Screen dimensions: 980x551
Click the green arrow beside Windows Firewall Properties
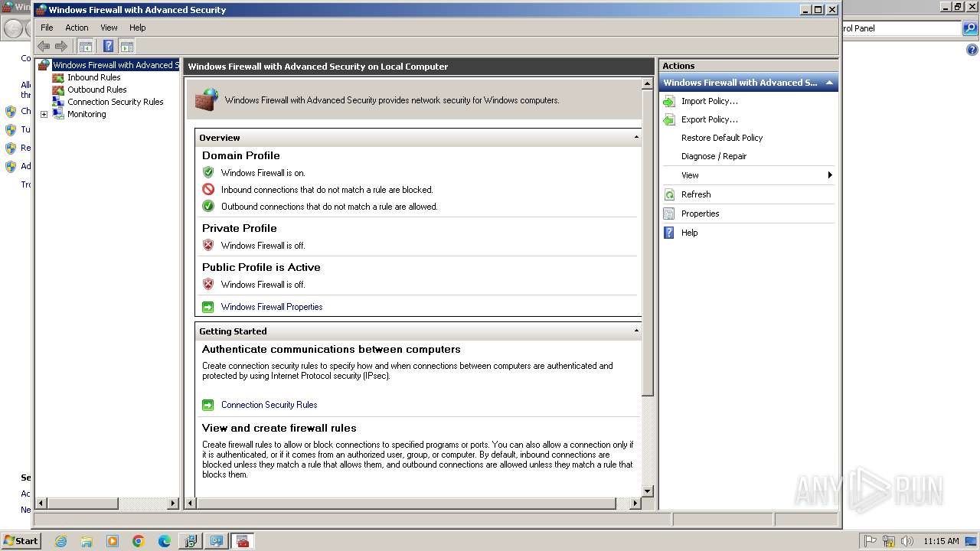click(208, 307)
